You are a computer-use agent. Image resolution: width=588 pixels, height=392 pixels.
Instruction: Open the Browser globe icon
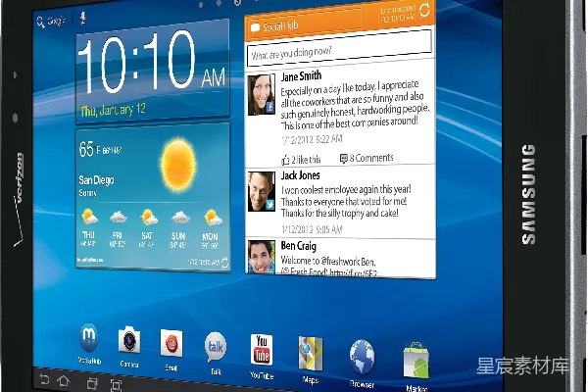pos(362,357)
